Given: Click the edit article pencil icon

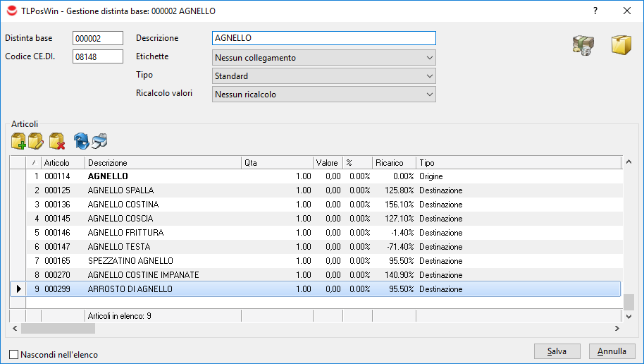Looking at the screenshot, I should point(36,140).
